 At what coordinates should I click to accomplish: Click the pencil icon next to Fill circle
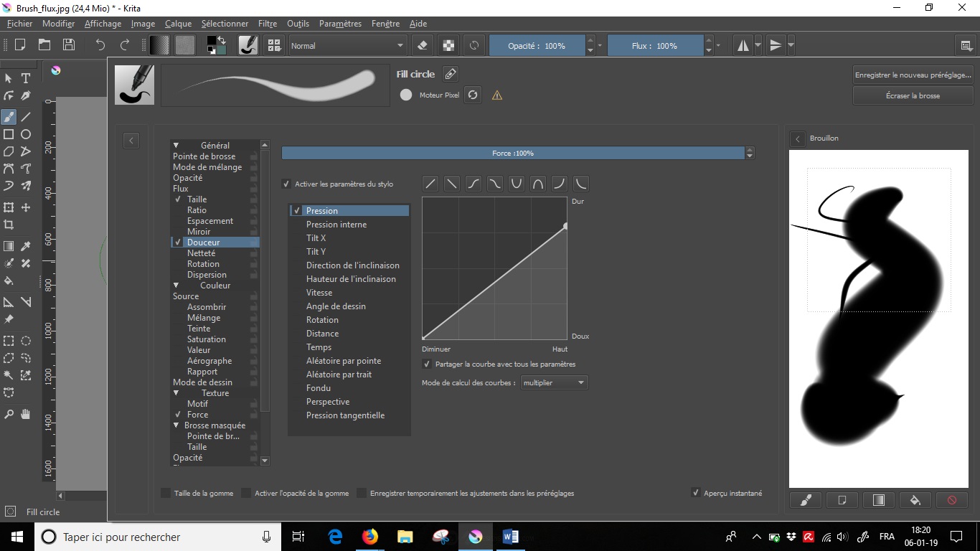coord(451,73)
